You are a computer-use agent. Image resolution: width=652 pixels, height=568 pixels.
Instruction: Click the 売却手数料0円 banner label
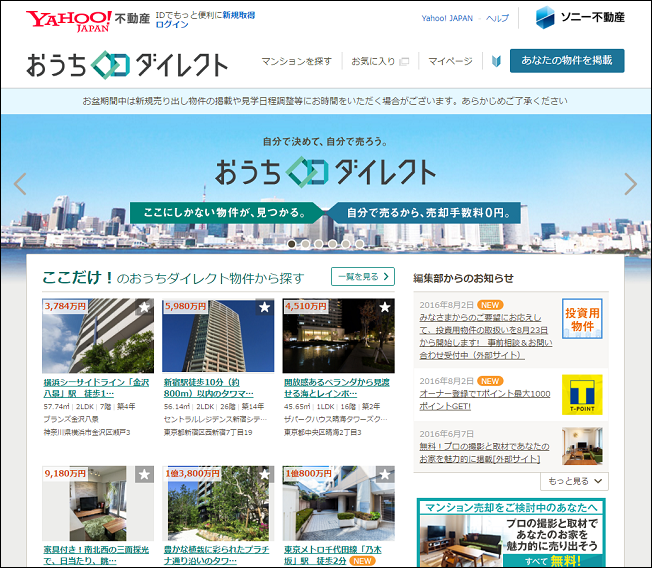pyautogui.click(x=424, y=213)
